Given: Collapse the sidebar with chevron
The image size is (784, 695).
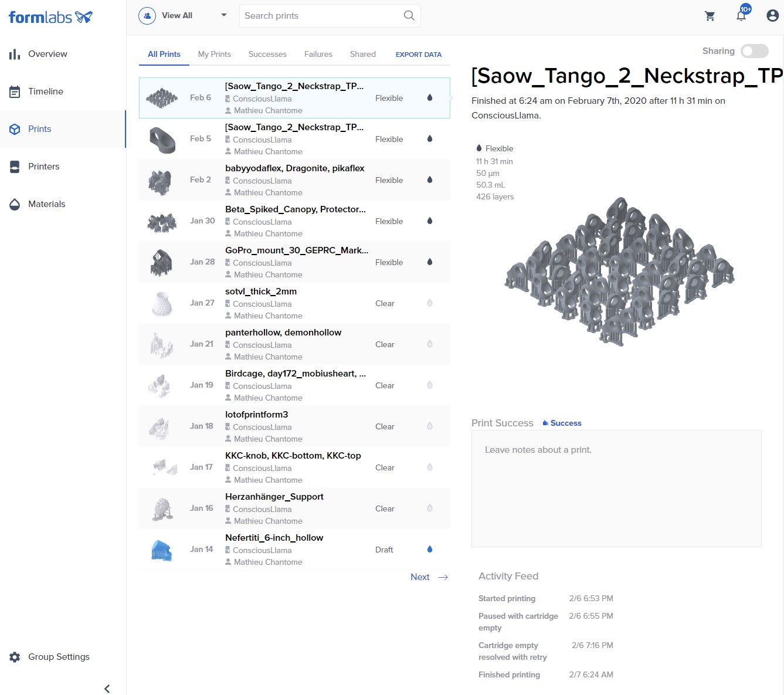Looking at the screenshot, I should [107, 689].
